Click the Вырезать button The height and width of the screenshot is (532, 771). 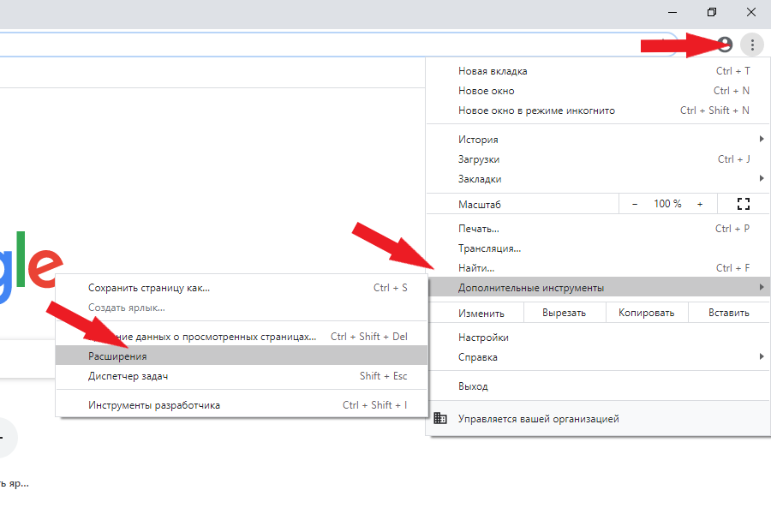pos(564,313)
